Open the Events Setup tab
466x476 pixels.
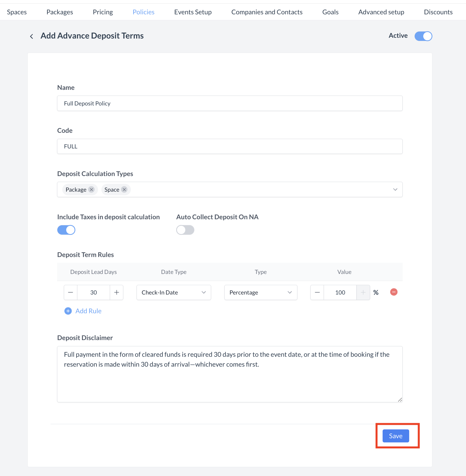tap(193, 12)
